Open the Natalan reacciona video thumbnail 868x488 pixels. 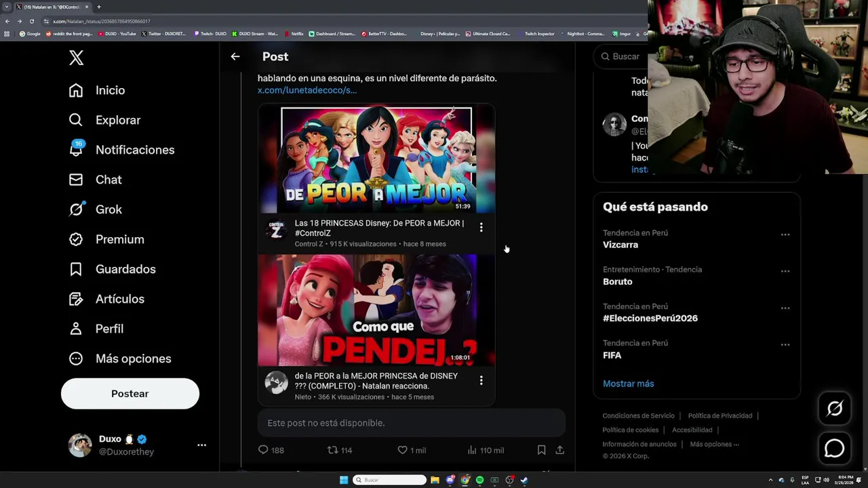[x=376, y=310]
